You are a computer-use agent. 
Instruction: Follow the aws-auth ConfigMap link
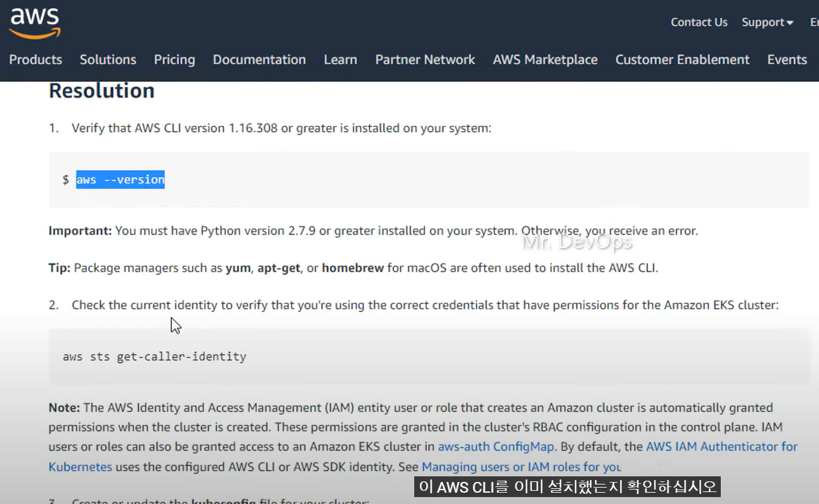(x=496, y=447)
